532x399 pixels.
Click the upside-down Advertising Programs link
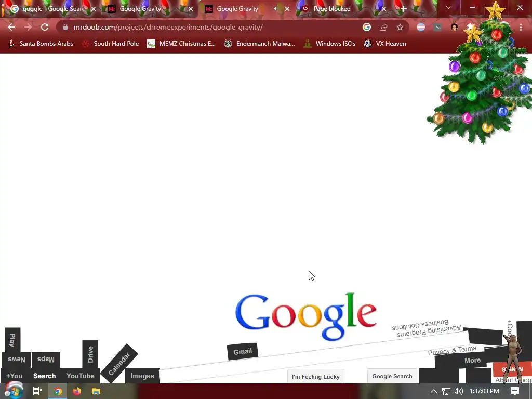pos(429,331)
